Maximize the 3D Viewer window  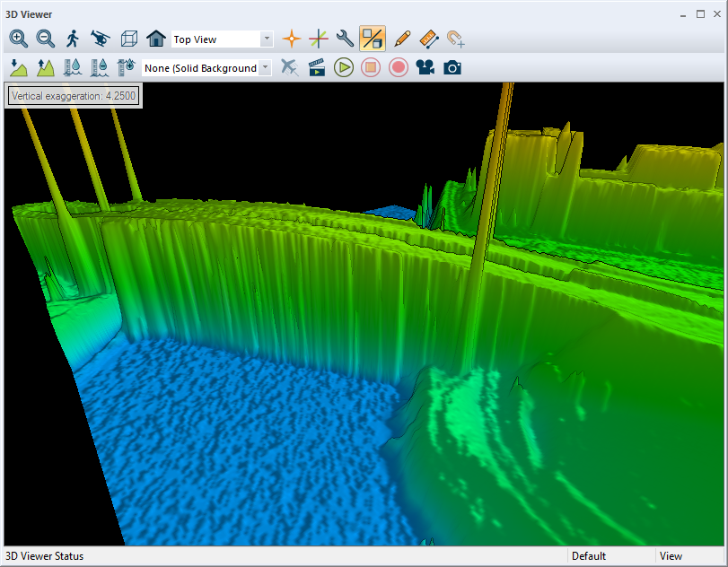[700, 14]
